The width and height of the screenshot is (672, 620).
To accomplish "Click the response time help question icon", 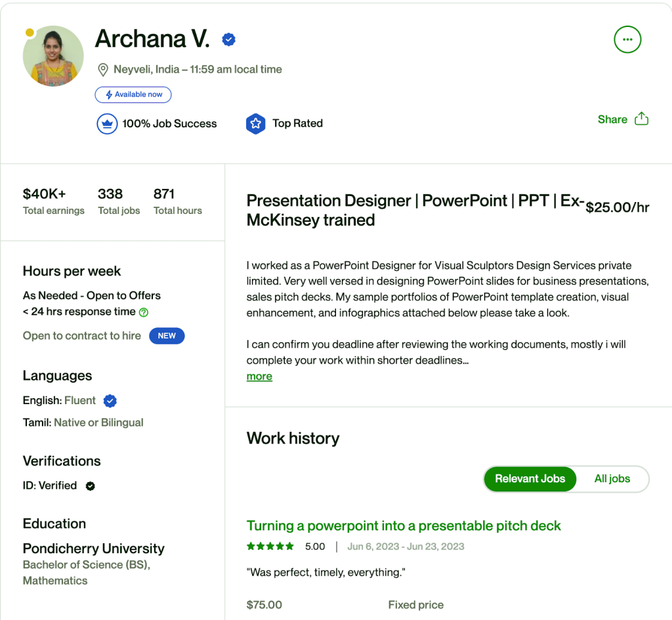I will tap(144, 312).
